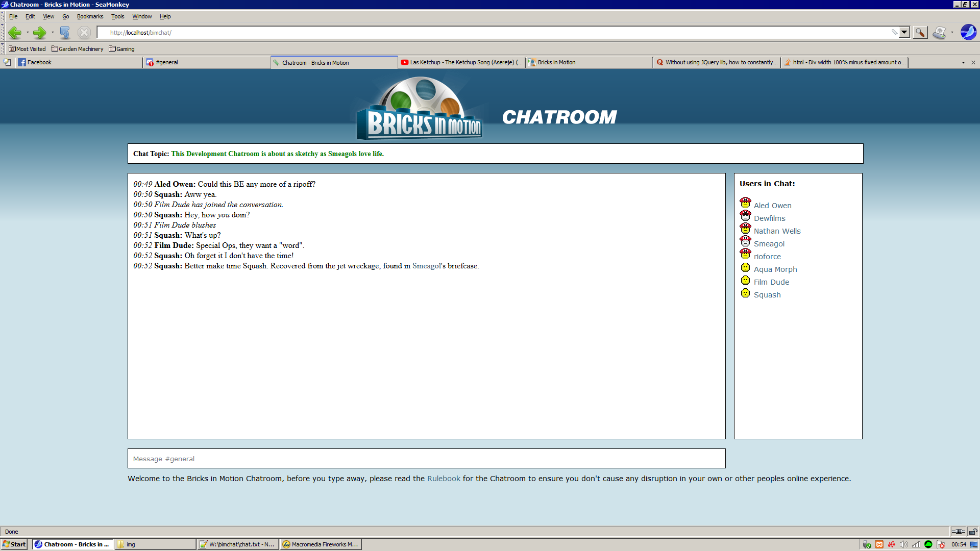Click the Back navigation arrow

point(16,32)
